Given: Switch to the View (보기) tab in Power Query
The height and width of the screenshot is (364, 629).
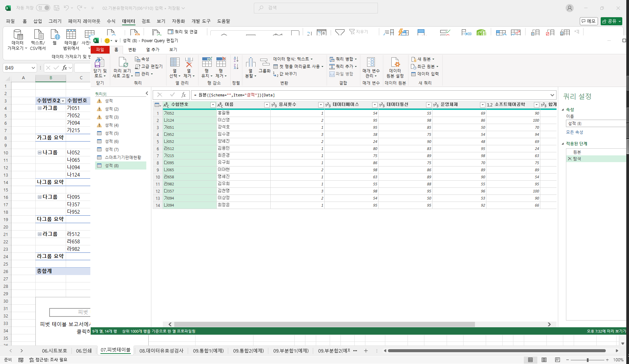Looking at the screenshot, I should (x=173, y=50).
